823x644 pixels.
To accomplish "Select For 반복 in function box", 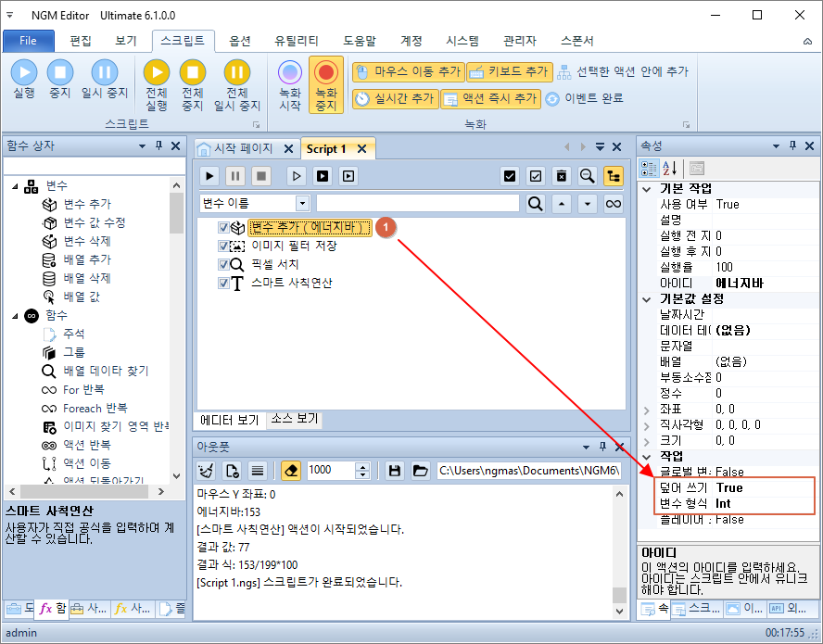I will 83,389.
